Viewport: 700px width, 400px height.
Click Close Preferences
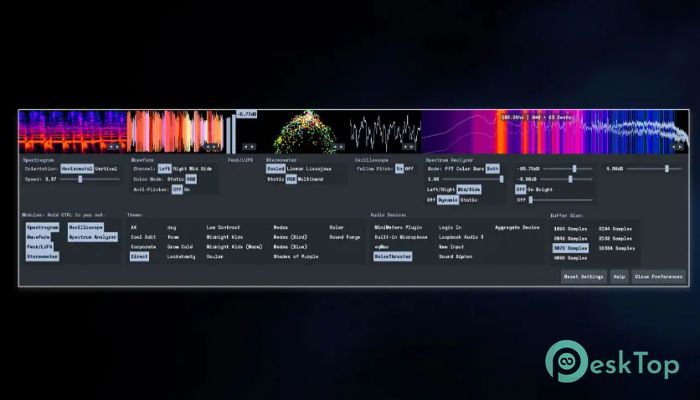tap(658, 277)
